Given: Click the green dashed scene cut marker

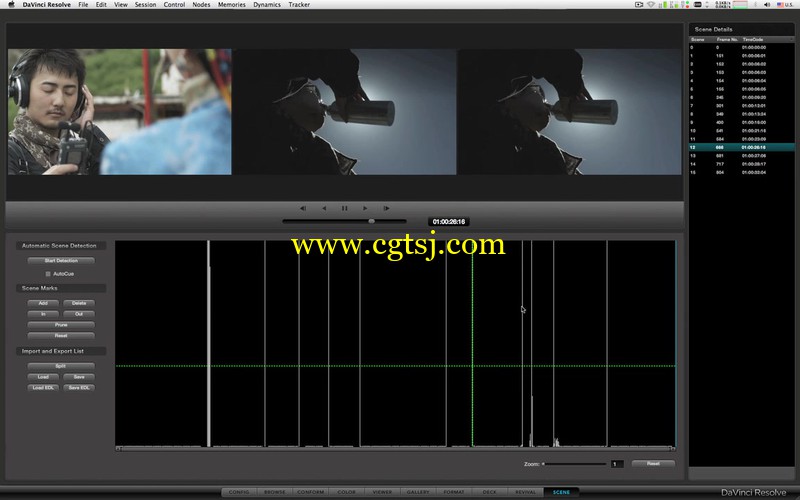Looking at the screenshot, I should pos(472,343).
